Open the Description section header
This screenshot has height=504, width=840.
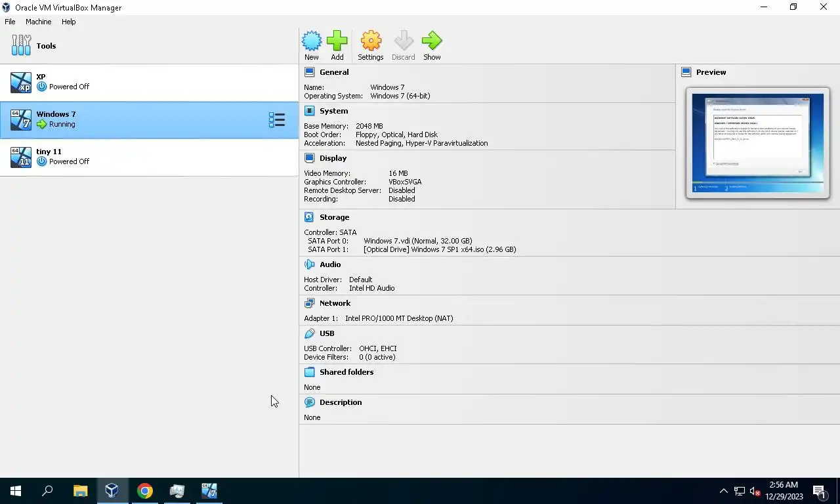[341, 402]
